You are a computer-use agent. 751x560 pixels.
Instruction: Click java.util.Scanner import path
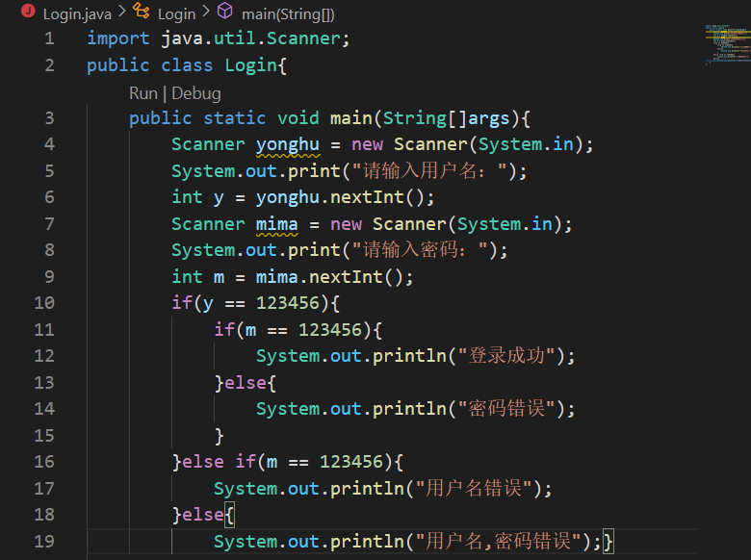250,38
